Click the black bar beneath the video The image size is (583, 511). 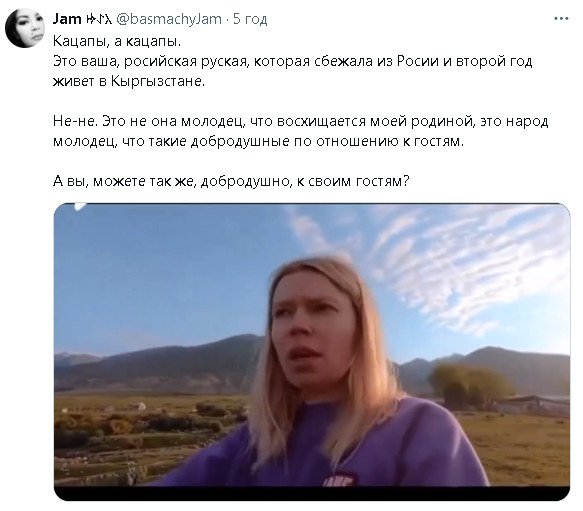coord(312,493)
